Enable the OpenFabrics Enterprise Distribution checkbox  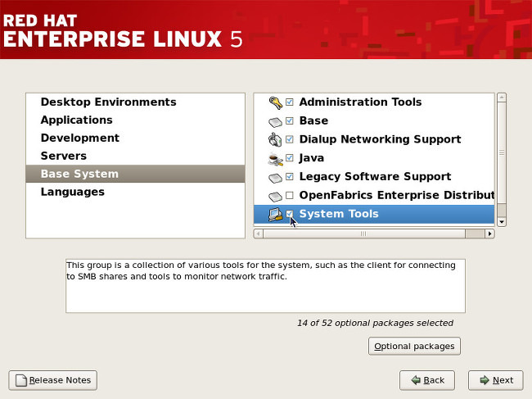pyautogui.click(x=290, y=195)
